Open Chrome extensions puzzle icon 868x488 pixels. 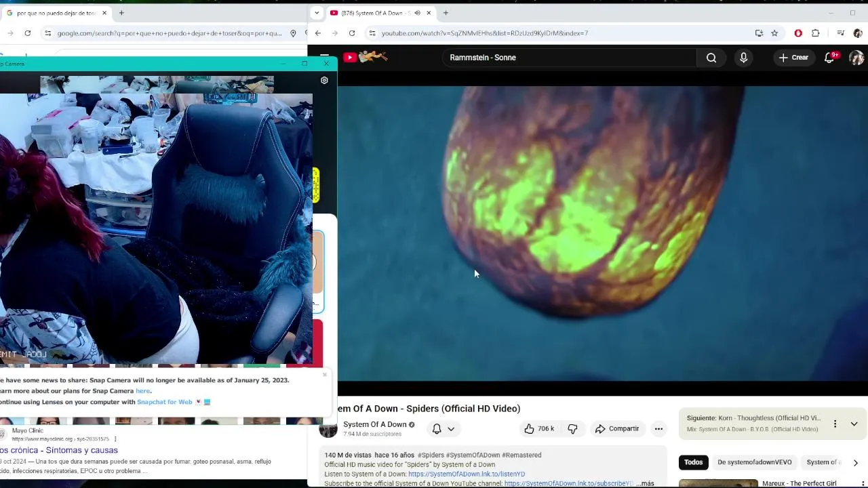pyautogui.click(x=816, y=33)
